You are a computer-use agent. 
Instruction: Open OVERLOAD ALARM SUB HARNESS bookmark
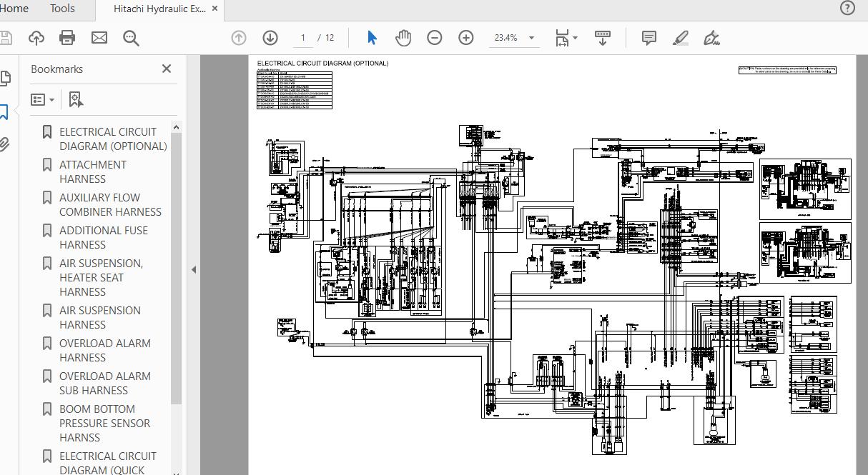pos(105,384)
